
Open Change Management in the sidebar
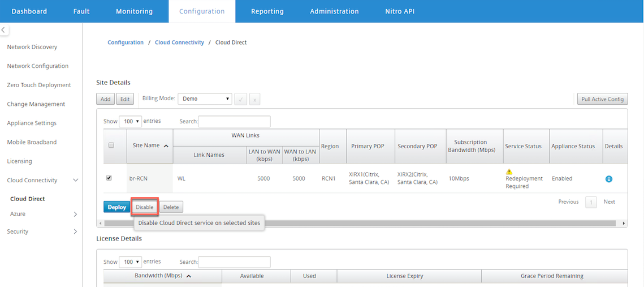point(36,104)
